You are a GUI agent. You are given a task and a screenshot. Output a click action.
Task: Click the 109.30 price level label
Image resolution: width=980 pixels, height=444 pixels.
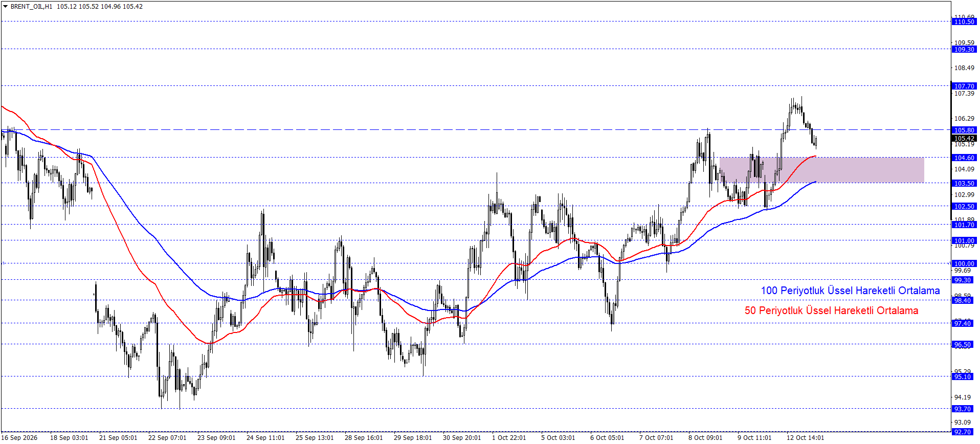964,49
